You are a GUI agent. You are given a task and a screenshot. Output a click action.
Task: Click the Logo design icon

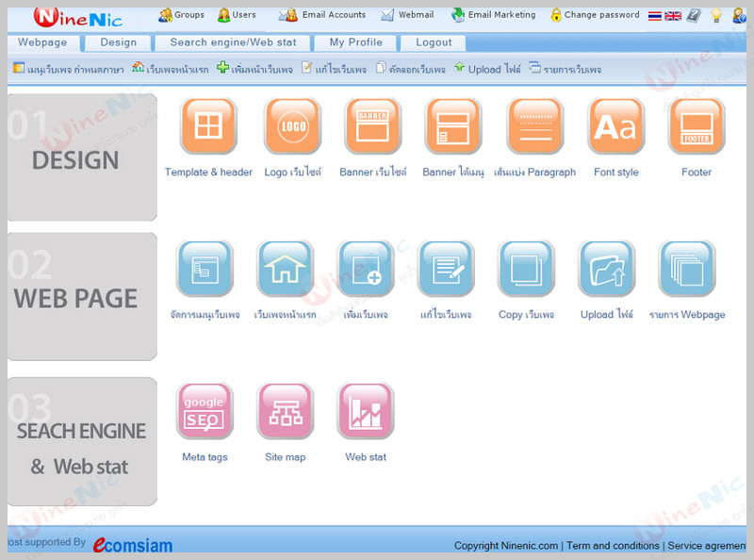coord(291,126)
